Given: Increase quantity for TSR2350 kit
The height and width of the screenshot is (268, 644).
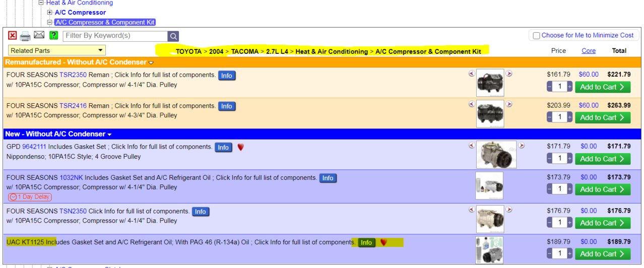Looking at the screenshot, I should point(570,87).
